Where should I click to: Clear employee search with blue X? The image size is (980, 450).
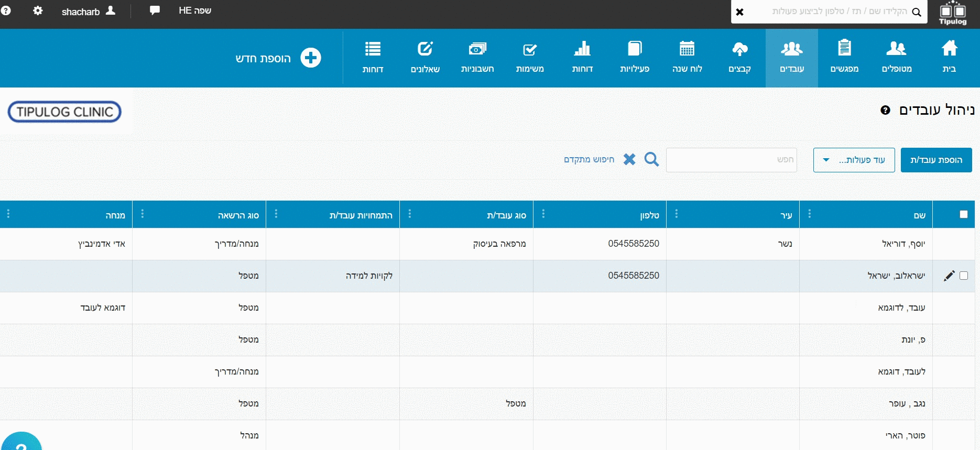pos(629,159)
